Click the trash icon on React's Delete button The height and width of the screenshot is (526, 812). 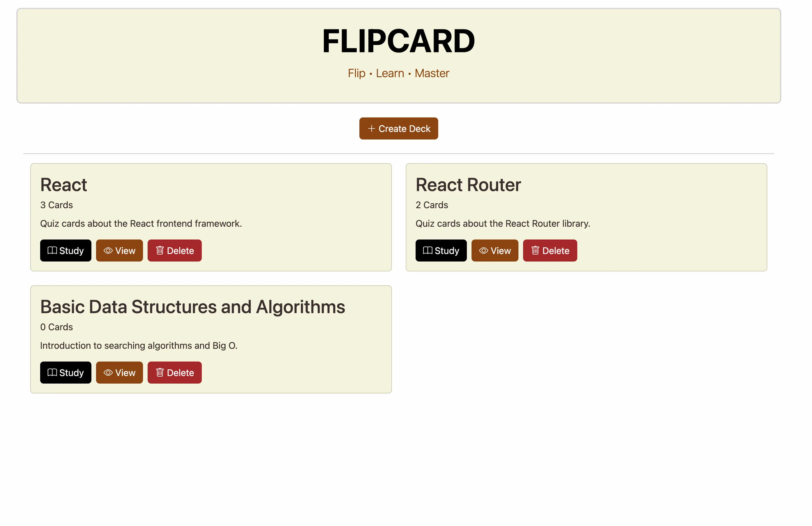pos(160,250)
